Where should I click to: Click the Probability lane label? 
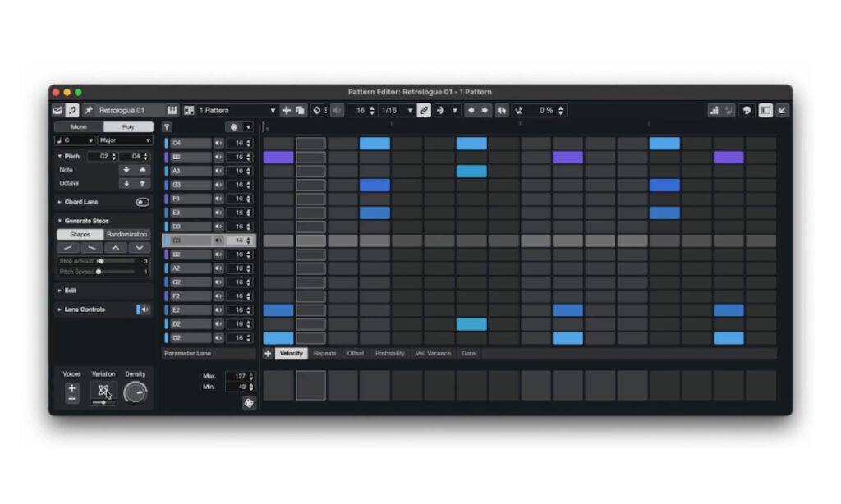coord(389,353)
